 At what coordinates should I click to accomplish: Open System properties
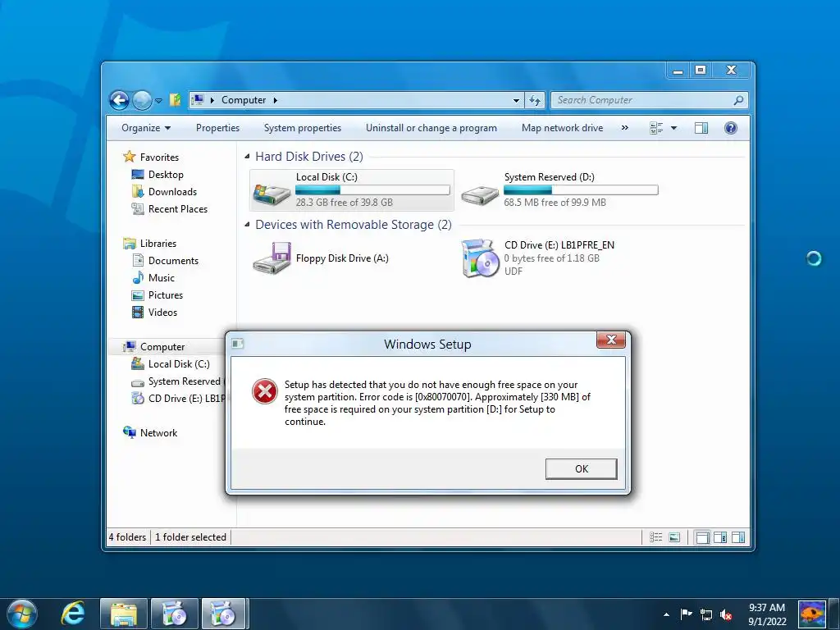[x=303, y=128]
